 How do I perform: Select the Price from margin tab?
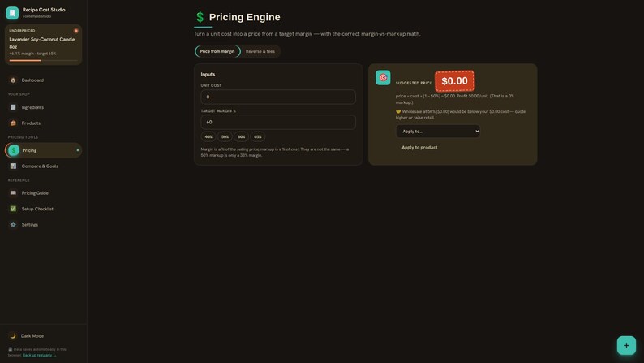pyautogui.click(x=217, y=51)
